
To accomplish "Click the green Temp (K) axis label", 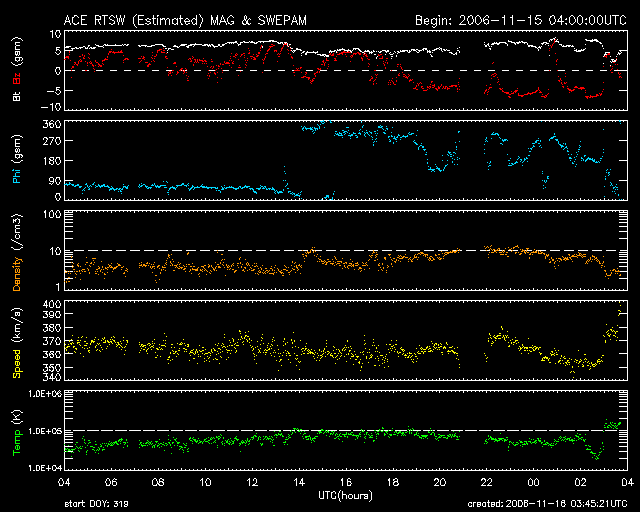I will coord(16,431).
